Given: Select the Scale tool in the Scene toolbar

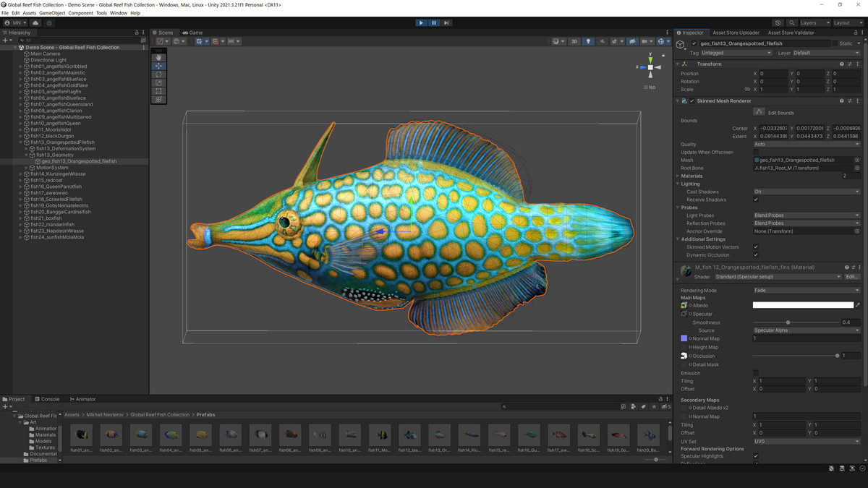Looking at the screenshot, I should [158, 83].
